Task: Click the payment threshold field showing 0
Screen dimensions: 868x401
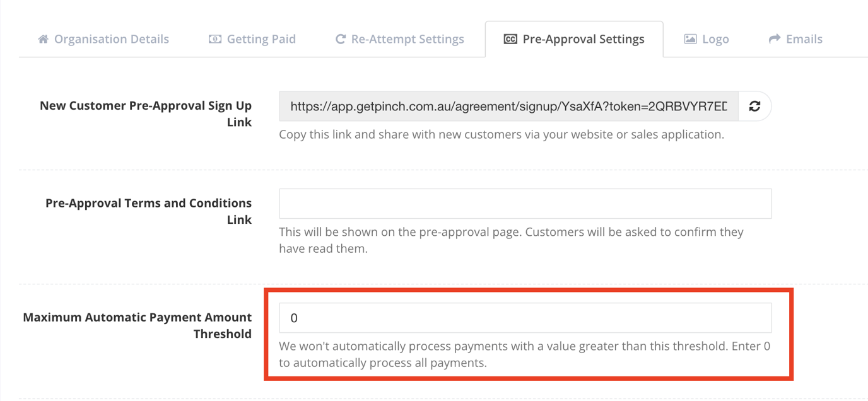Action: (x=525, y=318)
